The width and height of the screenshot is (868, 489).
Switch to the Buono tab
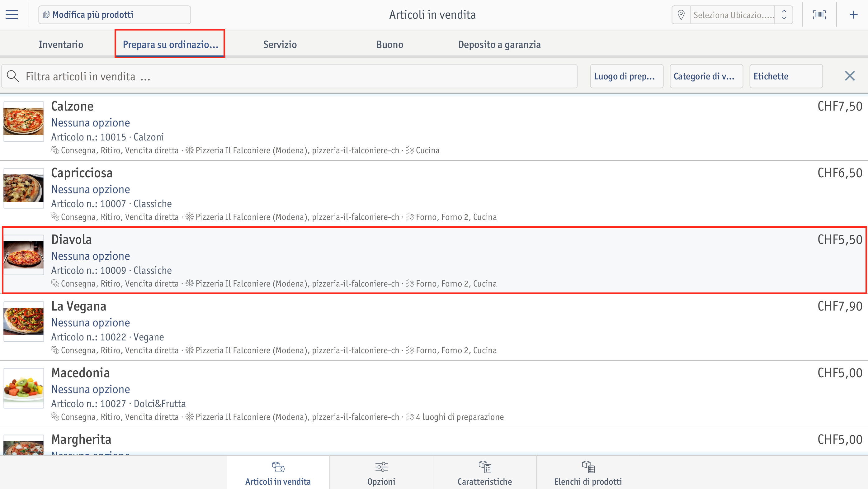[389, 44]
